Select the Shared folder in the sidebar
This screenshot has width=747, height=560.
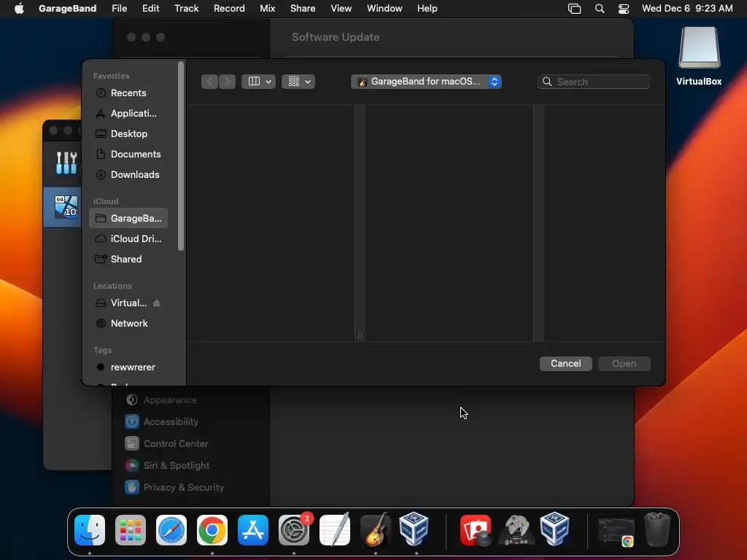128,259
